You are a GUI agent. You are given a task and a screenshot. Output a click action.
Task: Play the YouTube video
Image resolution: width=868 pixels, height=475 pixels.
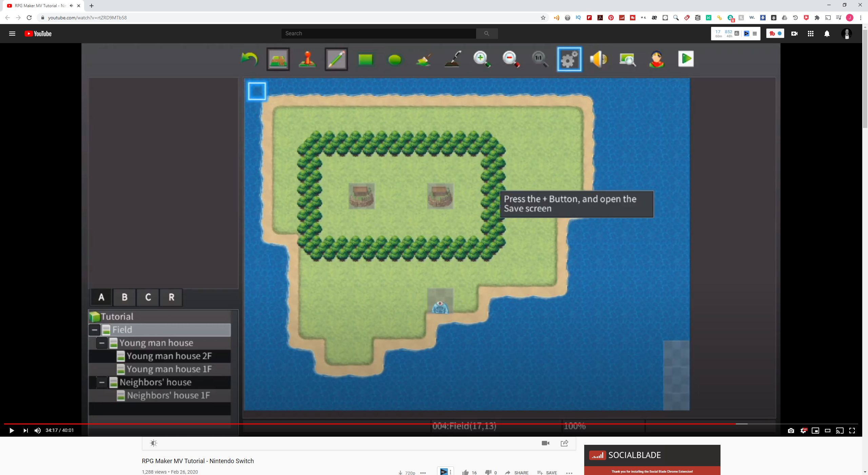[12, 431]
